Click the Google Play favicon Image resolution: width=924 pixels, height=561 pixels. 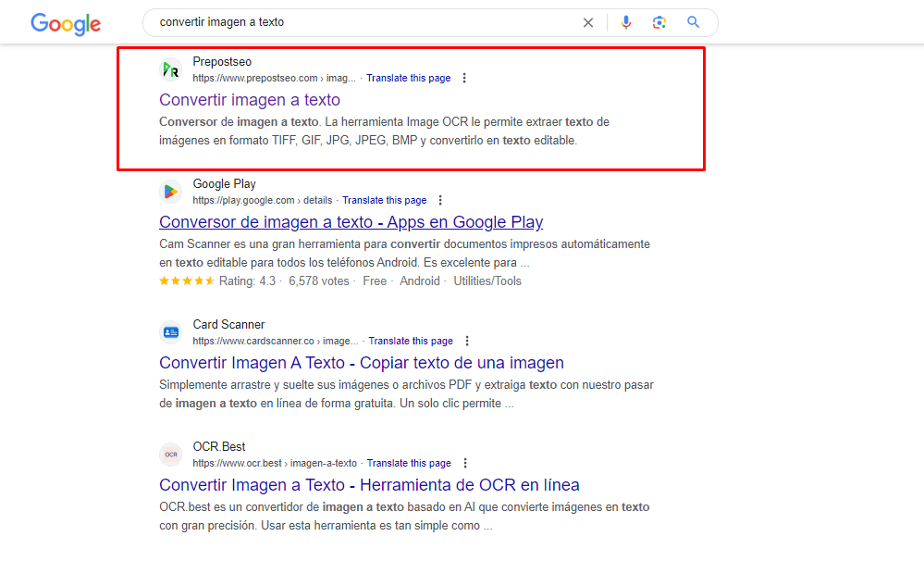pos(170,192)
